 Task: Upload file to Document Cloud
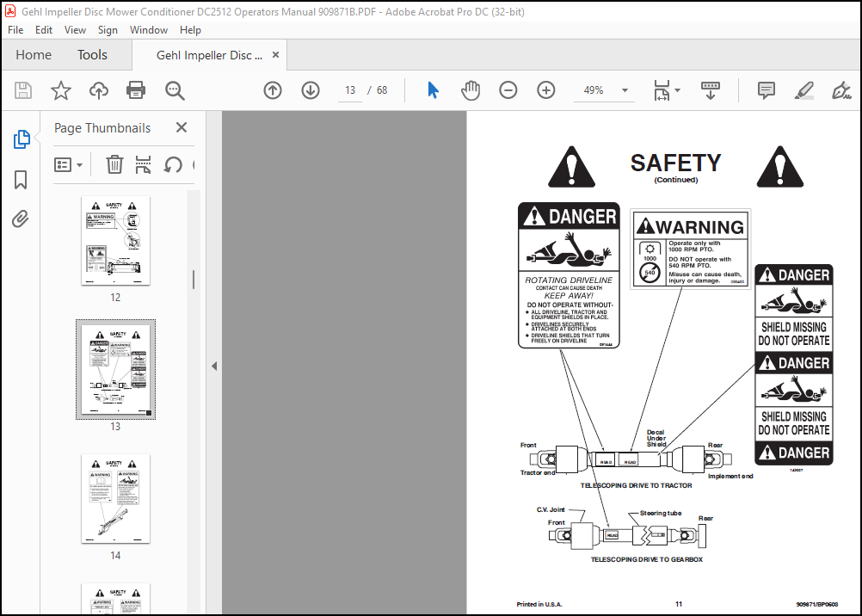(x=98, y=90)
